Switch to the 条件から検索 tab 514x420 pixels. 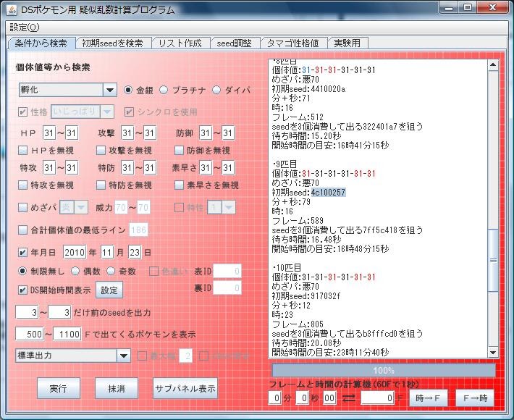(x=41, y=43)
